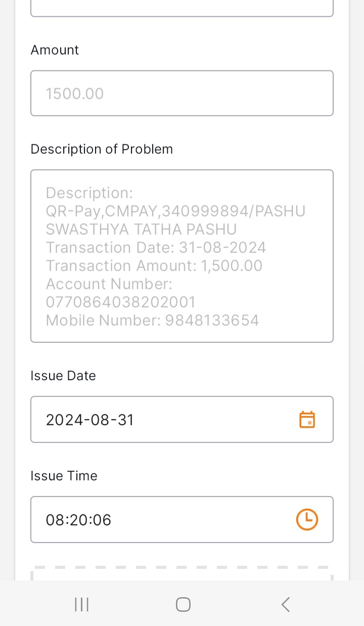This screenshot has height=626, width=364.
Task: Tap the Android home button
Action: tap(183, 604)
